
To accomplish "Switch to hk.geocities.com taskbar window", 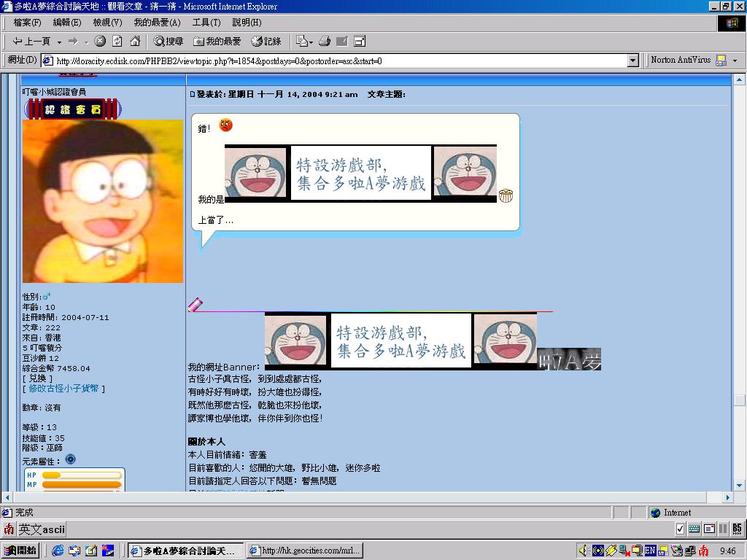I will [x=305, y=551].
